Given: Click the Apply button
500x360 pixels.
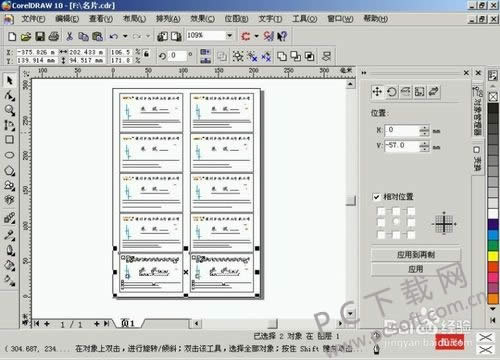Looking at the screenshot, I should pos(416,269).
